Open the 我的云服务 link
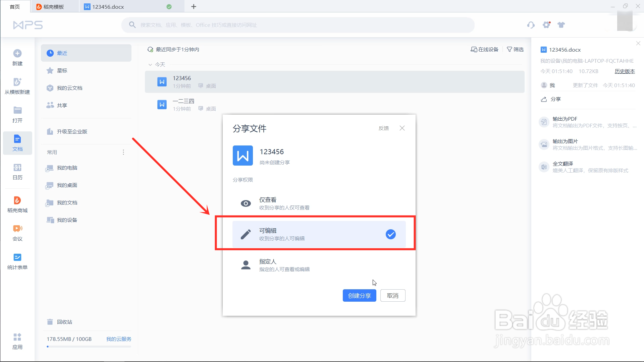The image size is (644, 362). click(119, 339)
